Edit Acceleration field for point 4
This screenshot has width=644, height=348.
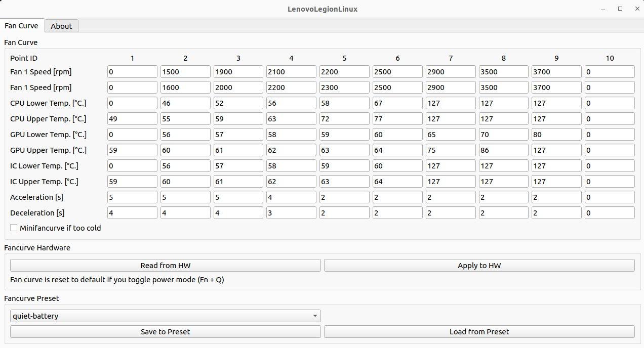[292, 197]
